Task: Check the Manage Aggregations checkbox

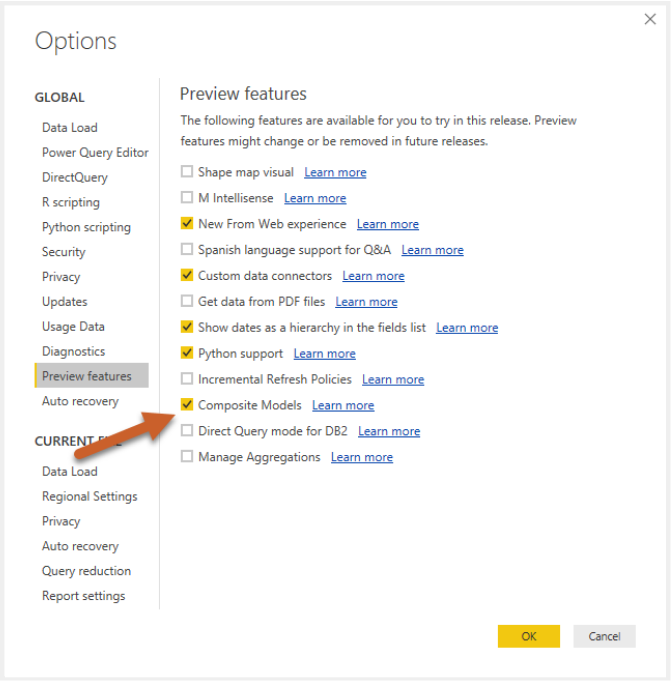Action: (187, 457)
